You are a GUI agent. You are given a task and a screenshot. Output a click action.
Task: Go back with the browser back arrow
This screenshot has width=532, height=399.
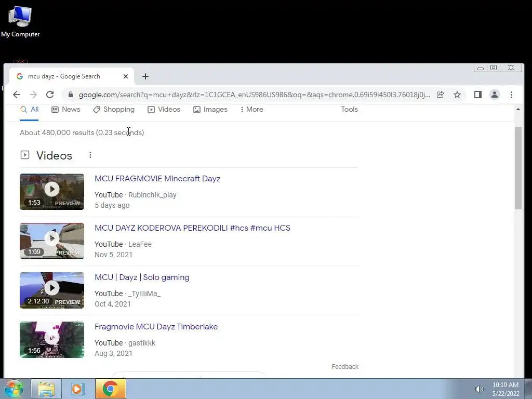[x=16, y=95]
